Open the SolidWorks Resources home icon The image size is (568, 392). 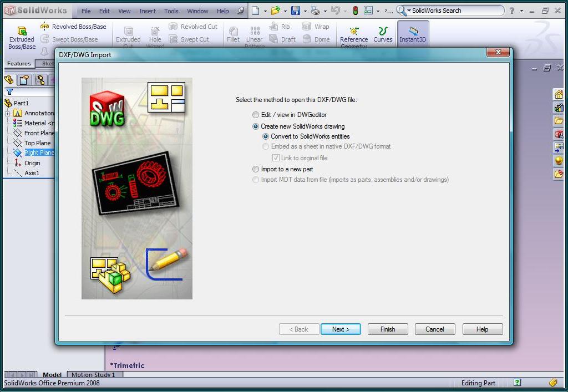click(x=559, y=94)
